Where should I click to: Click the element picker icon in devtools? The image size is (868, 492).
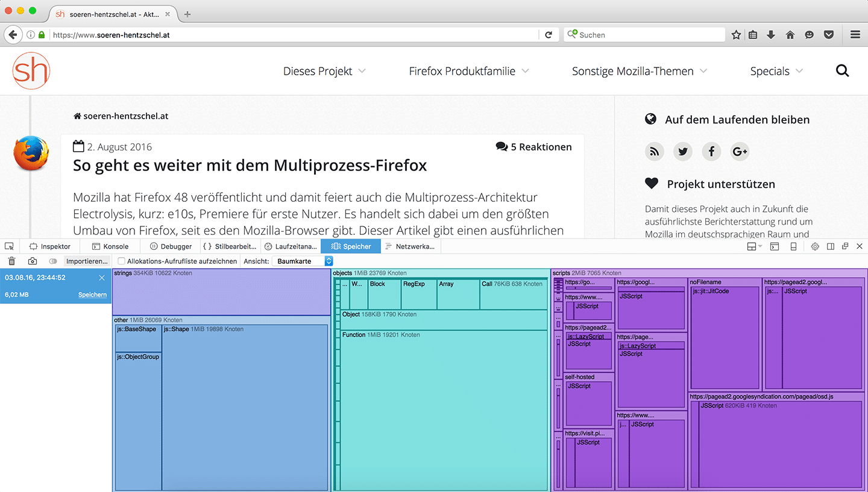9,246
